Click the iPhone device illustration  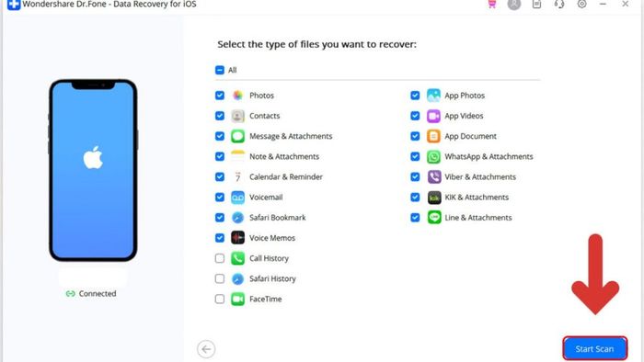93,170
